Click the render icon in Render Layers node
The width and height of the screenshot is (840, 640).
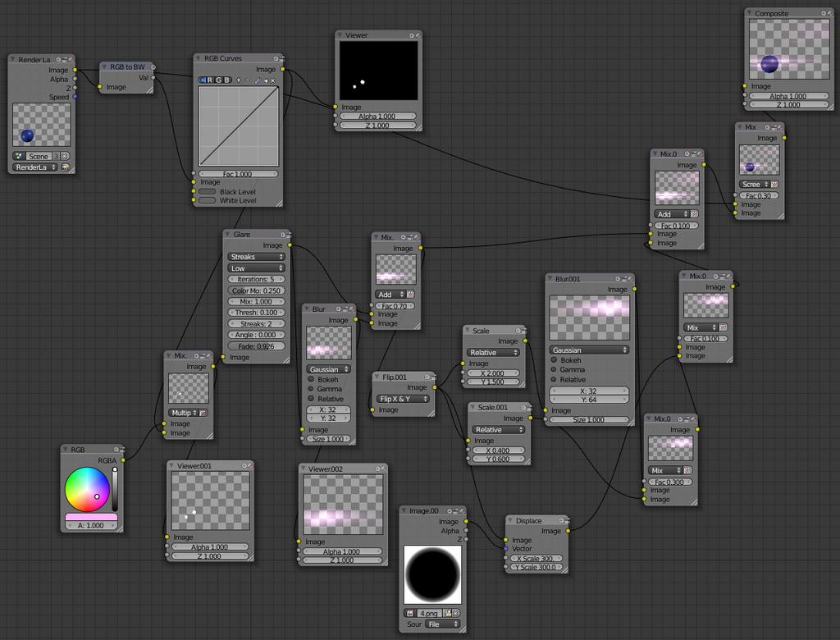[66, 167]
